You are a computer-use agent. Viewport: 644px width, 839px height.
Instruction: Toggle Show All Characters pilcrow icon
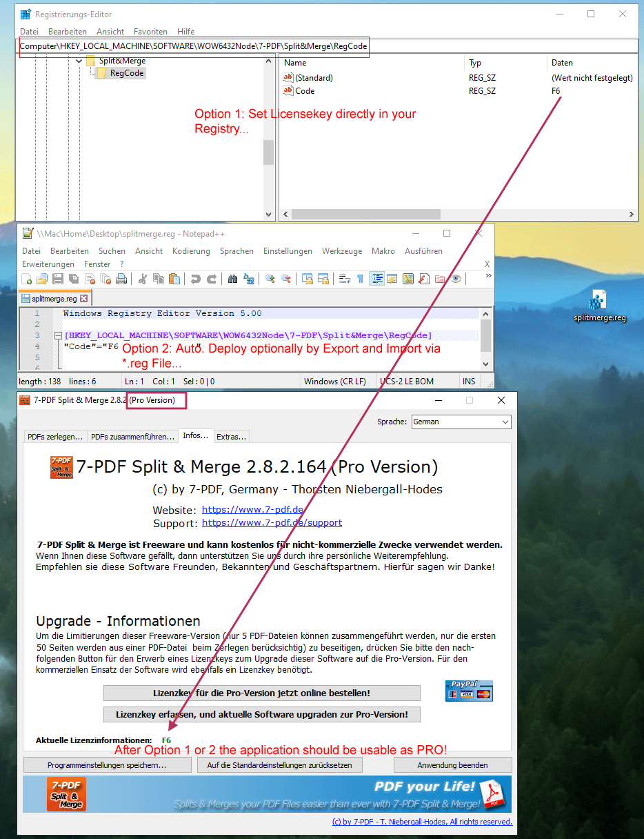click(360, 279)
